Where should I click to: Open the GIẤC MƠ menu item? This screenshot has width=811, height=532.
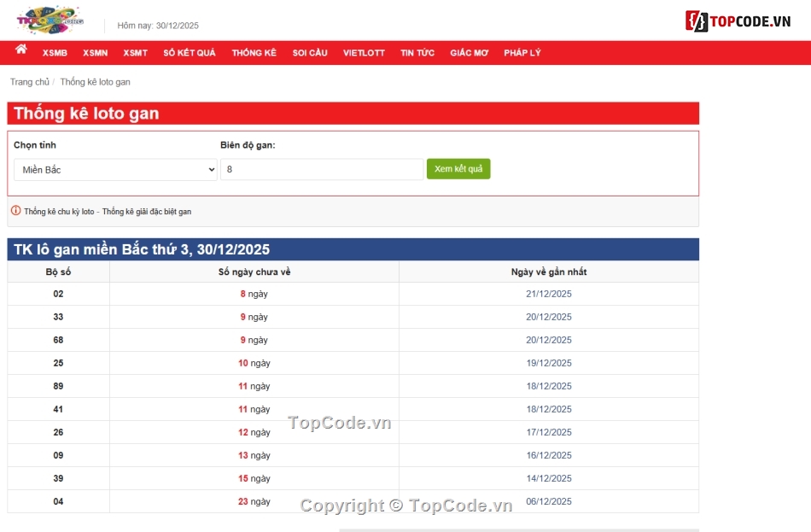point(469,52)
